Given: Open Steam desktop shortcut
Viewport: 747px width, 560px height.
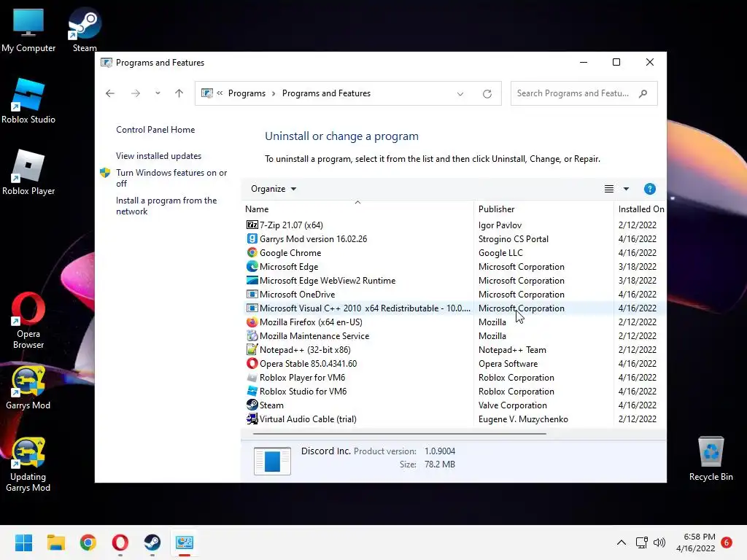Looking at the screenshot, I should (85, 29).
